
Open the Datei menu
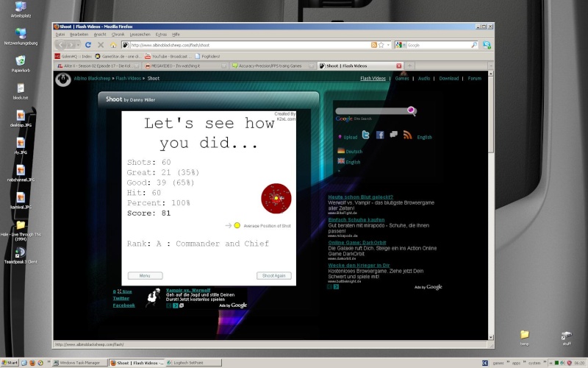tap(60, 34)
